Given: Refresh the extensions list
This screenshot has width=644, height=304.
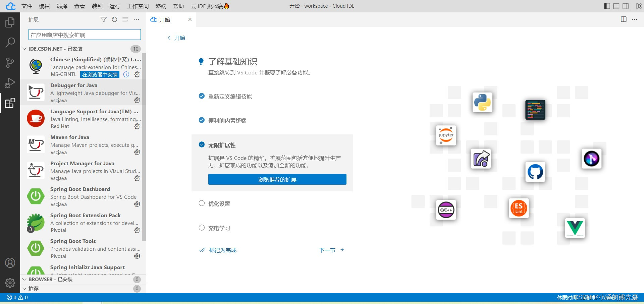Looking at the screenshot, I should (x=114, y=19).
